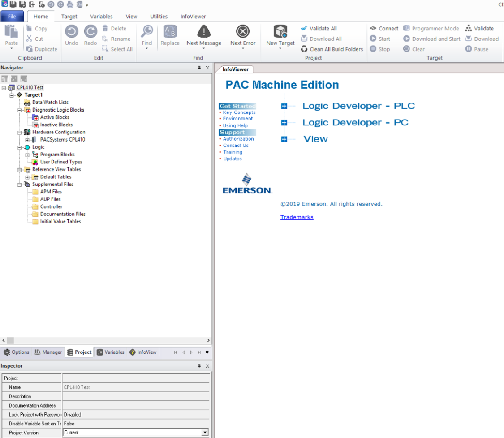Click the Stop target button

pos(380,49)
